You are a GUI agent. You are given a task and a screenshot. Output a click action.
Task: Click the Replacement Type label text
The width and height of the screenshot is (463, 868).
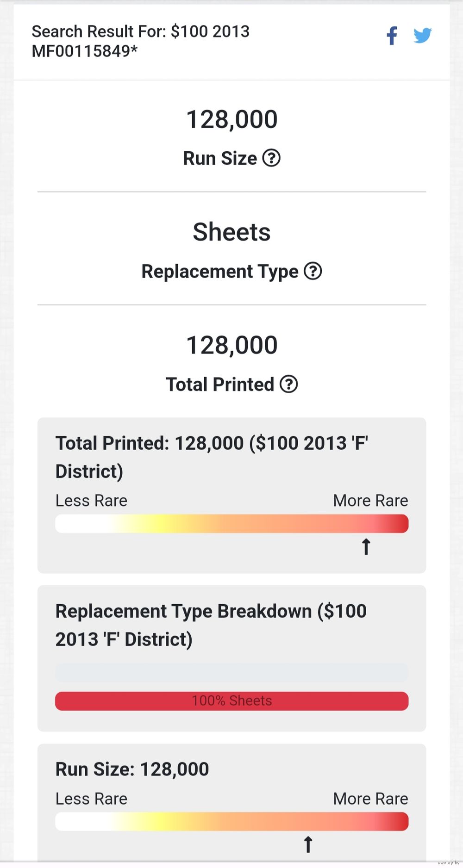coord(220,271)
